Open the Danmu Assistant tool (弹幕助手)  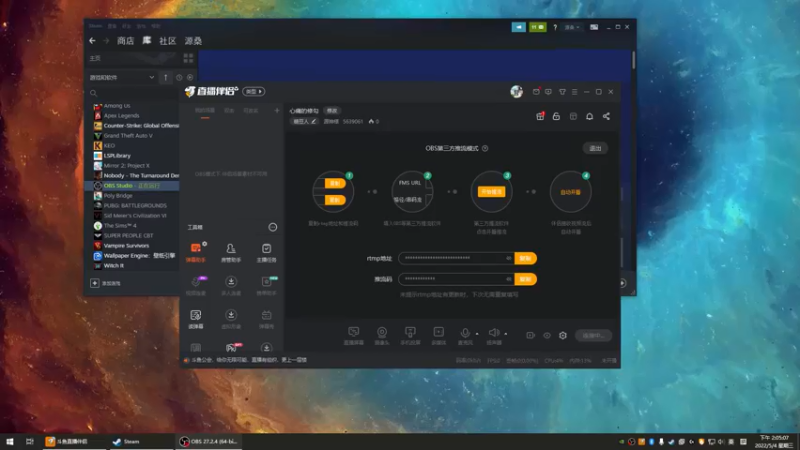pyautogui.click(x=195, y=252)
